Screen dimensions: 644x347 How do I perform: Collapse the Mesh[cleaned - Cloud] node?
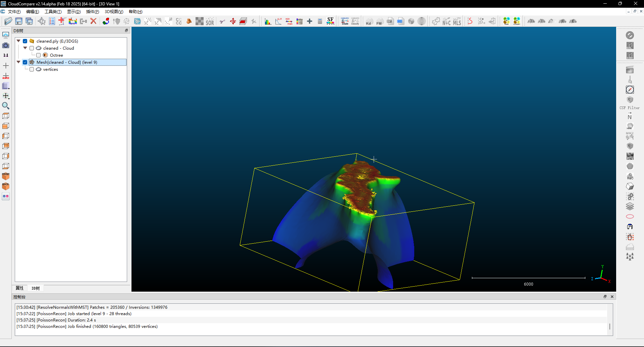(18, 62)
